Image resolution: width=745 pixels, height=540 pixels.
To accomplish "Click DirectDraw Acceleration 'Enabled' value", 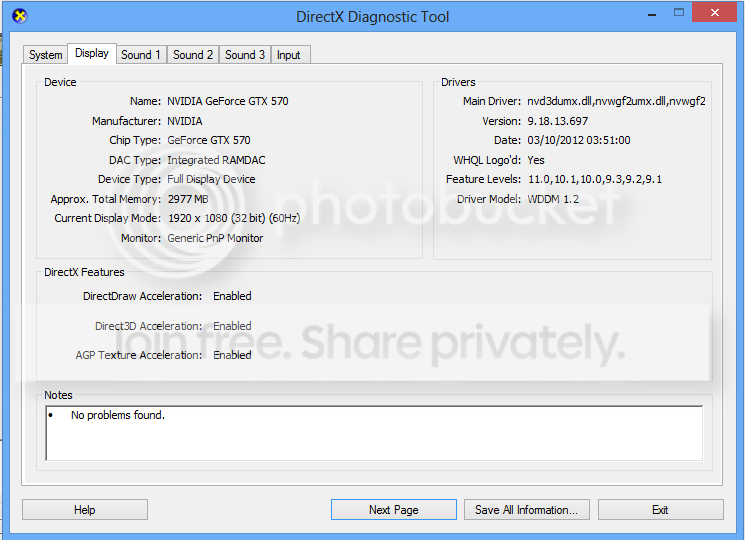I will (x=232, y=296).
